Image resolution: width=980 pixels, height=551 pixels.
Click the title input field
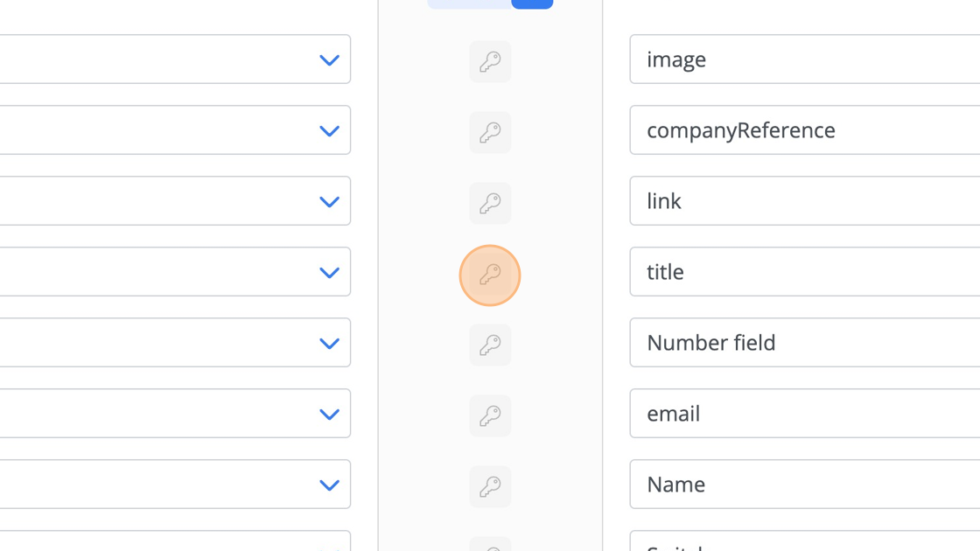point(805,272)
